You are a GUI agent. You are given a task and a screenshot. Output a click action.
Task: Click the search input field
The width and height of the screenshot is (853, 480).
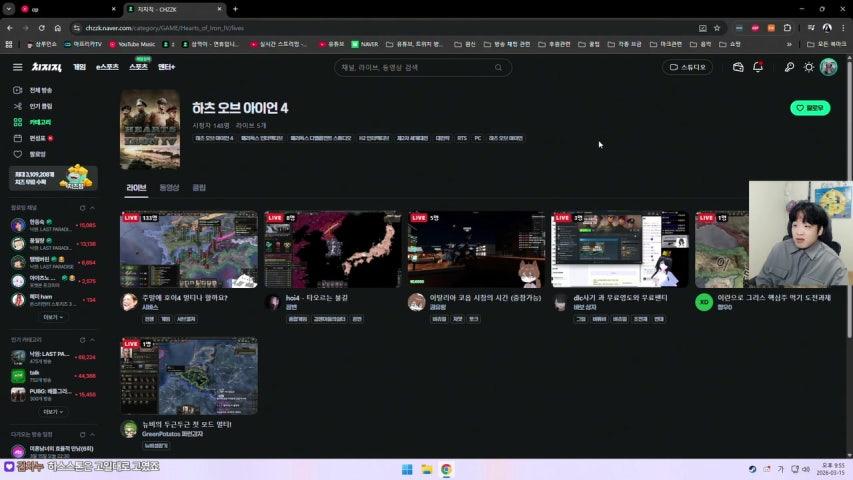pyautogui.click(x=416, y=67)
